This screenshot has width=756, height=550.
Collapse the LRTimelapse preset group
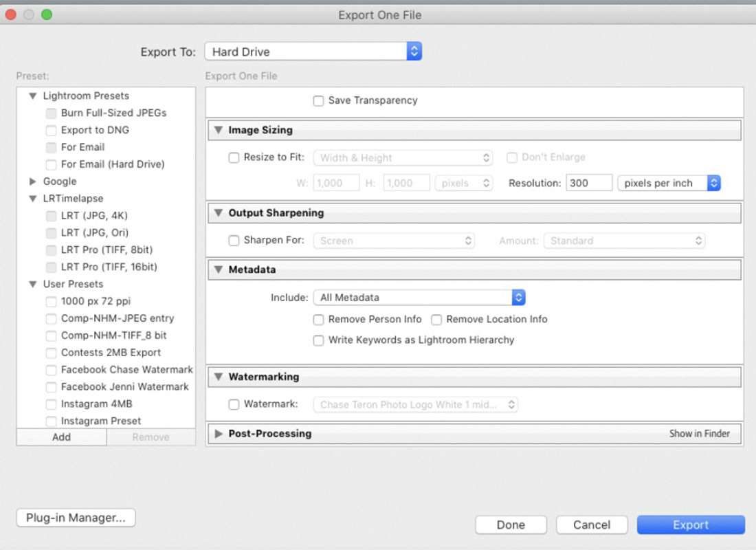32,199
